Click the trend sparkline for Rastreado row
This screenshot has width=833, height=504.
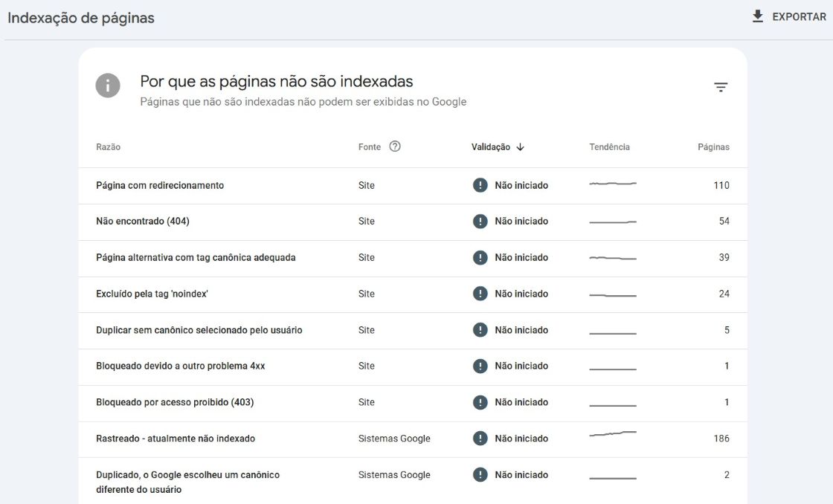(613, 434)
